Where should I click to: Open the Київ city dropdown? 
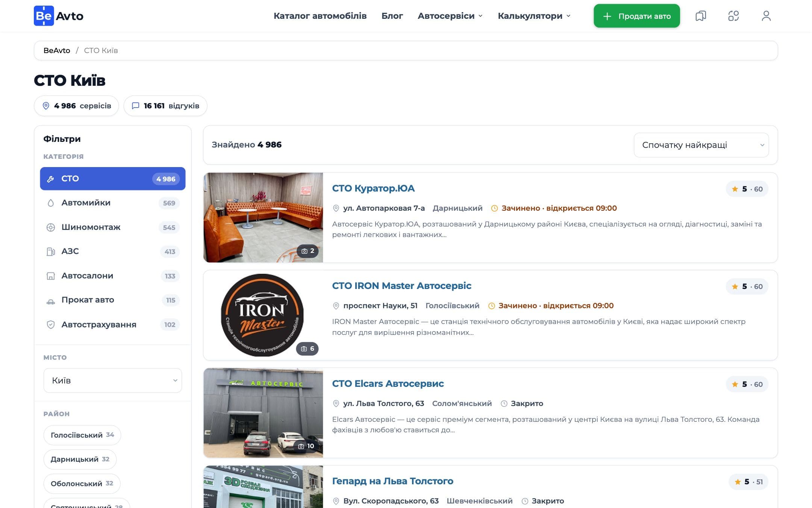click(112, 380)
